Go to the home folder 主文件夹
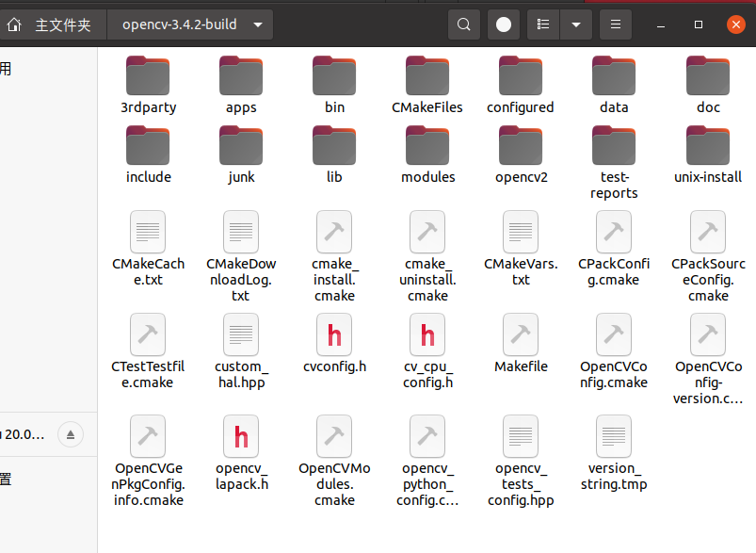Image resolution: width=756 pixels, height=553 pixels. (x=51, y=24)
